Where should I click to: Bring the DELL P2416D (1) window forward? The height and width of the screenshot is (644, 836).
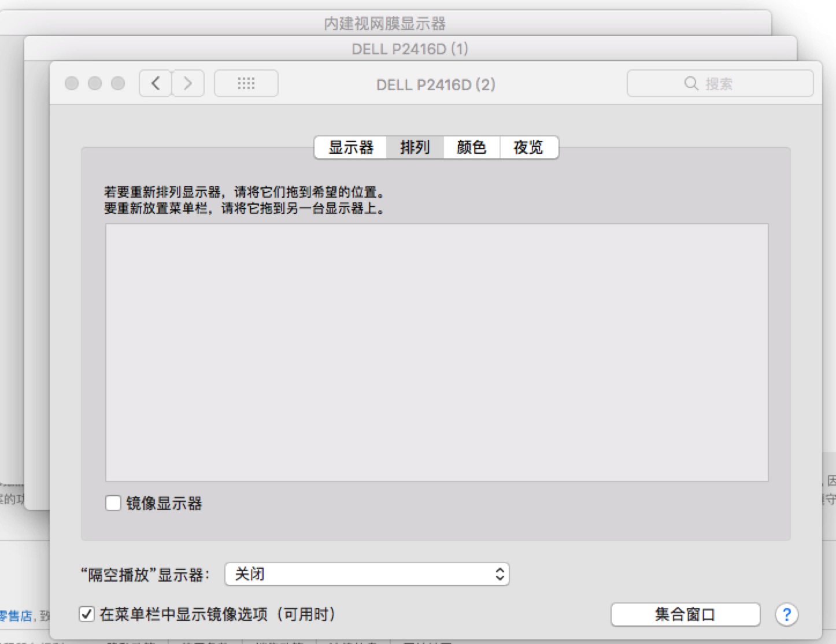pyautogui.click(x=410, y=49)
